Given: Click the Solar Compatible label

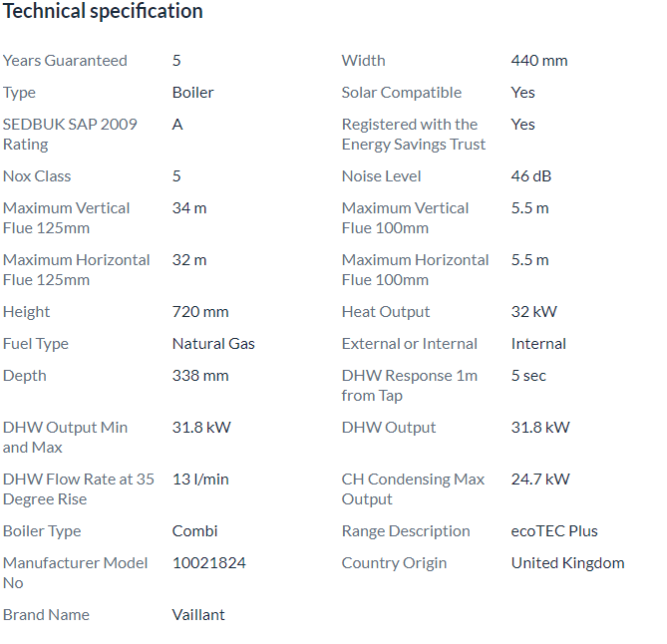Looking at the screenshot, I should click(x=401, y=93).
